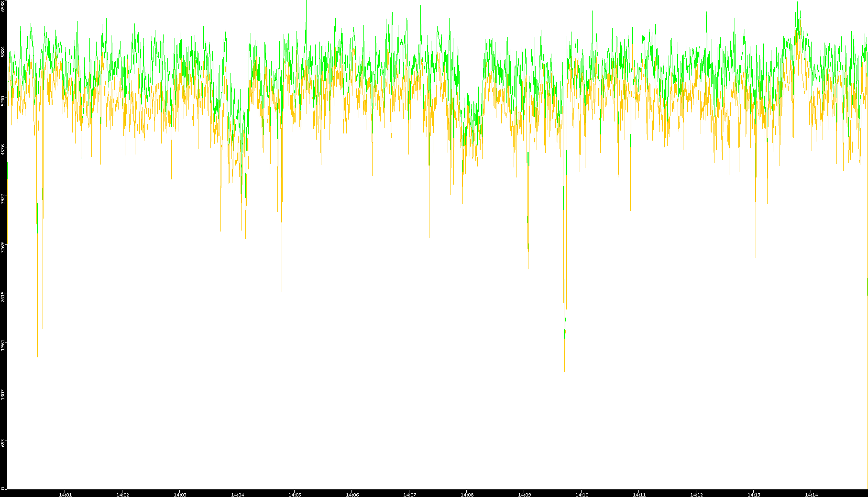Click the 14:01 time axis marker
The width and height of the screenshot is (868, 497).
(65, 495)
